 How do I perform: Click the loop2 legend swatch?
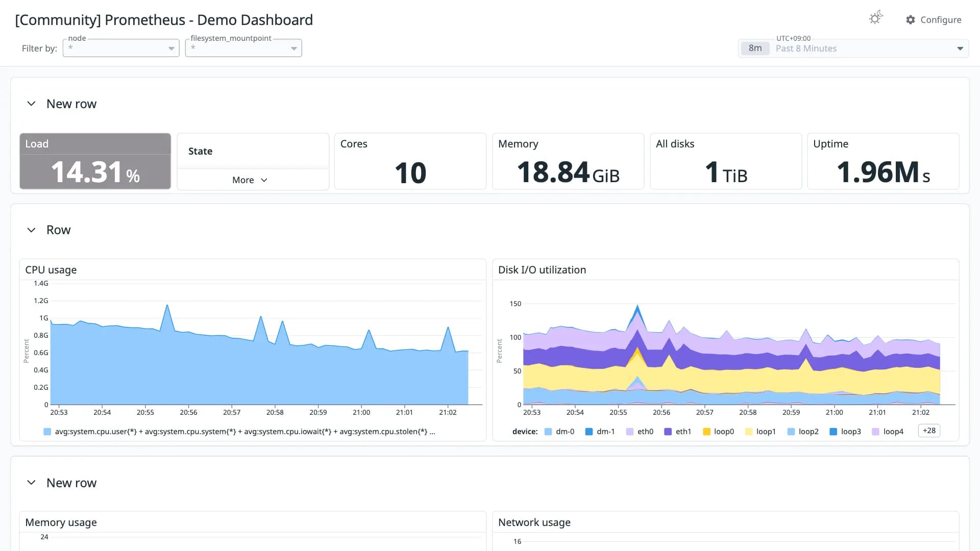791,432
